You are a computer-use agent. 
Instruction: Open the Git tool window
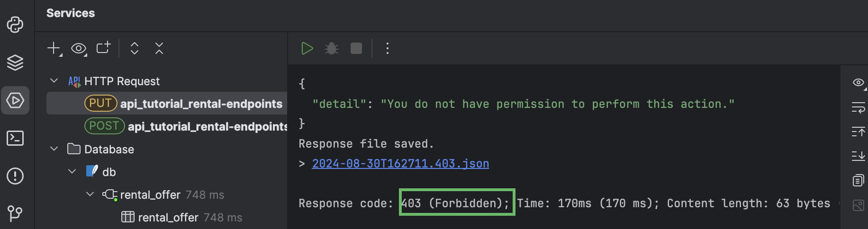click(15, 213)
